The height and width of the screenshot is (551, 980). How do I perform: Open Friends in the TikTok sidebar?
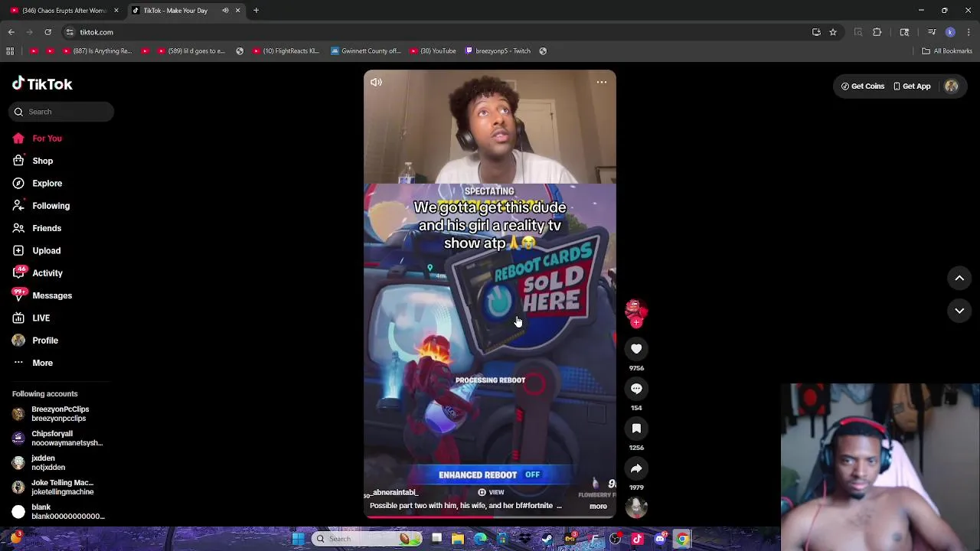pos(36,228)
